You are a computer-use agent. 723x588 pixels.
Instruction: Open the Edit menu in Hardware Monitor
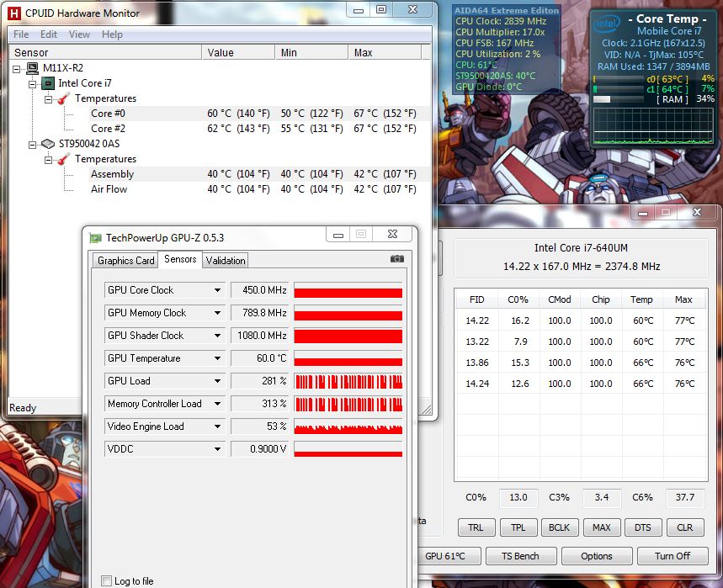tap(49, 34)
